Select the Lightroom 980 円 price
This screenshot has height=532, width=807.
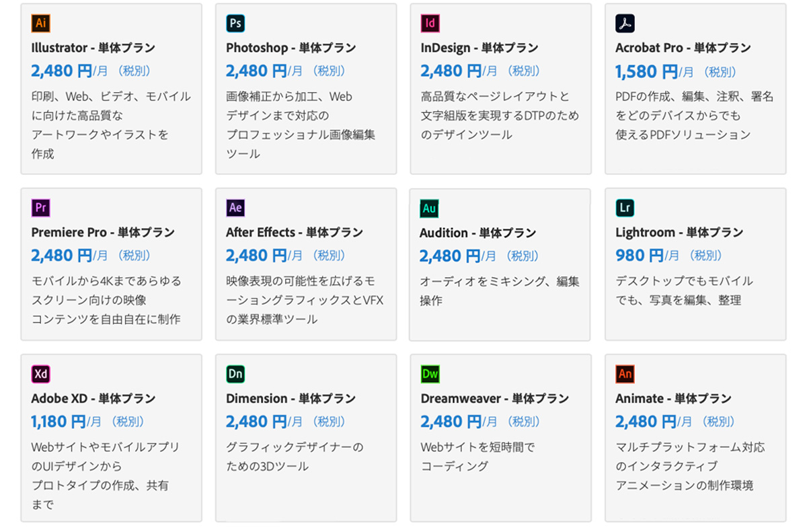(x=639, y=256)
